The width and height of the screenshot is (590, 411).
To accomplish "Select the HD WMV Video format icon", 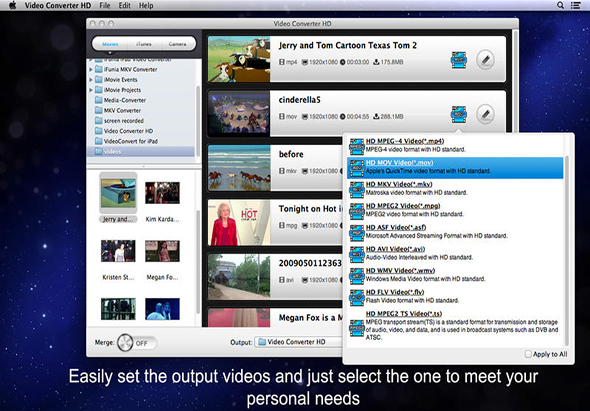I will pyautogui.click(x=356, y=276).
